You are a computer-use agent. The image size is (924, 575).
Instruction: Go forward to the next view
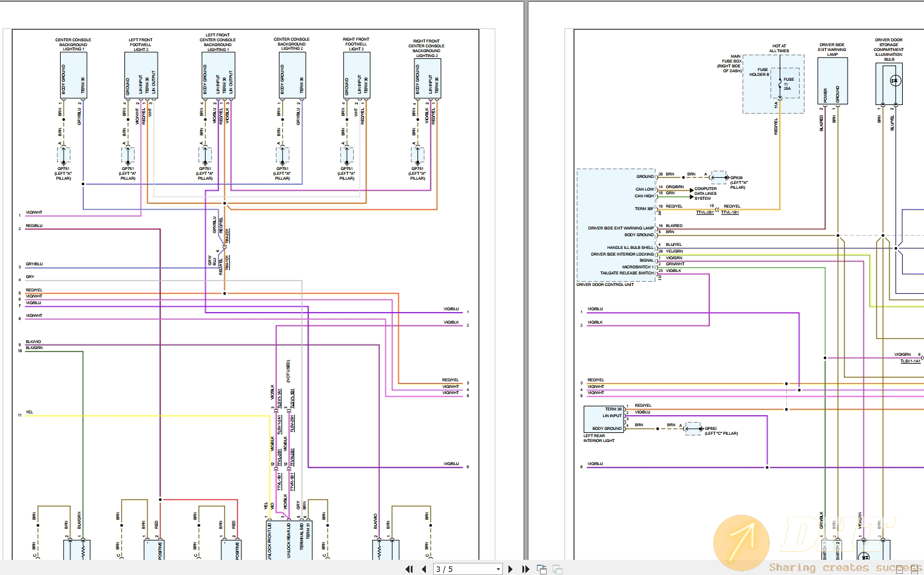(557, 569)
